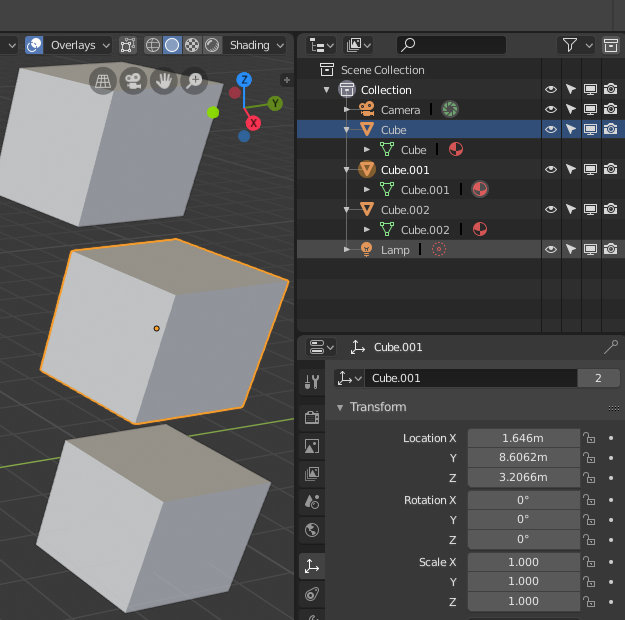Viewport: 625px width, 620px height.
Task: Click the material icon beside Cube.001 mesh
Action: tap(480, 189)
